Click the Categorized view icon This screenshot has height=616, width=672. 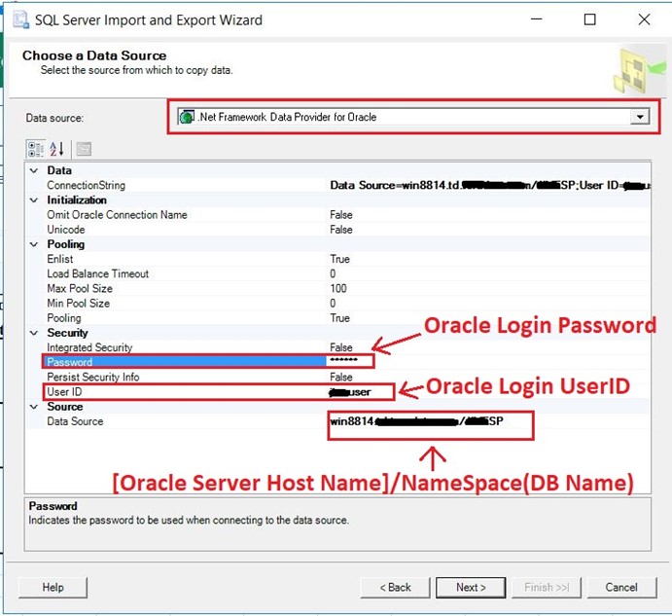(x=35, y=149)
